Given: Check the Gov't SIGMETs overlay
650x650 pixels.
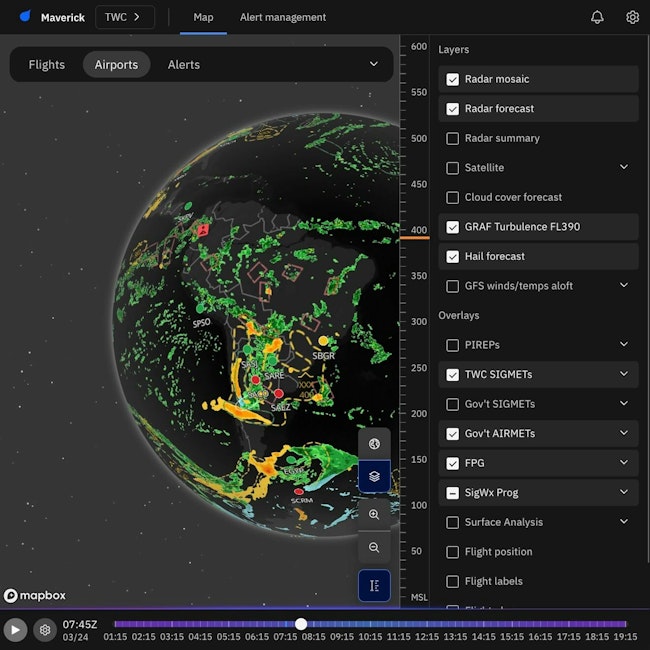Looking at the screenshot, I should tap(452, 404).
